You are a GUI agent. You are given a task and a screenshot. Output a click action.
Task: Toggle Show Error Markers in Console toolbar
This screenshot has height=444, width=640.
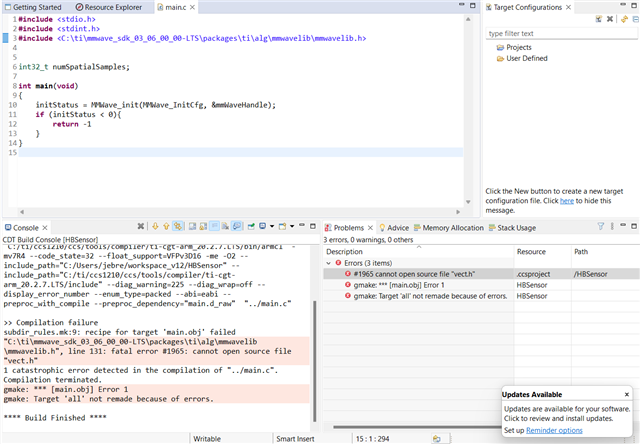pyautogui.click(x=178, y=226)
